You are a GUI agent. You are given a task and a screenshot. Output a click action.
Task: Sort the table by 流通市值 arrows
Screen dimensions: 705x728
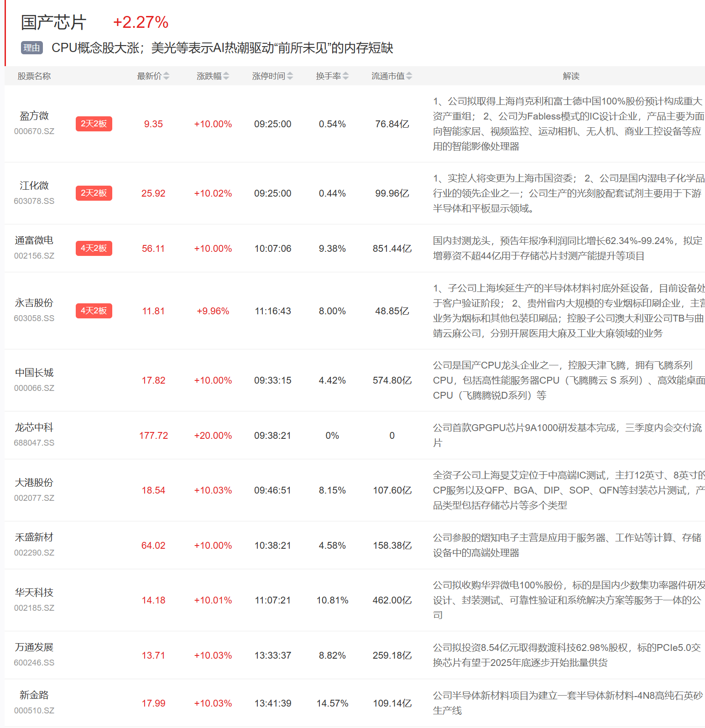409,76
